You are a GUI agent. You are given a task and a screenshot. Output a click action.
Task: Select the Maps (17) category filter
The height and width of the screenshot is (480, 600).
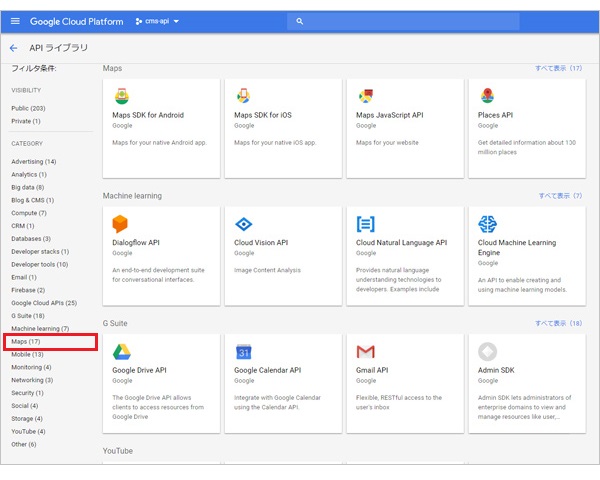tap(26, 341)
